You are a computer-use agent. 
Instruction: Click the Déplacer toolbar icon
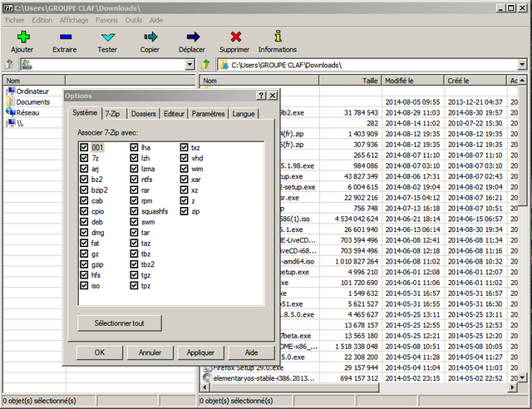(x=193, y=37)
